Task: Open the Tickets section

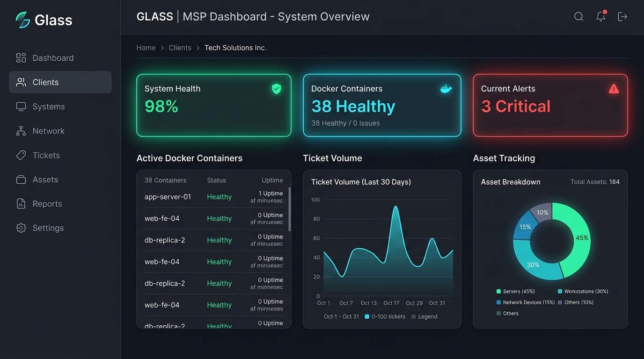Action: click(60, 155)
